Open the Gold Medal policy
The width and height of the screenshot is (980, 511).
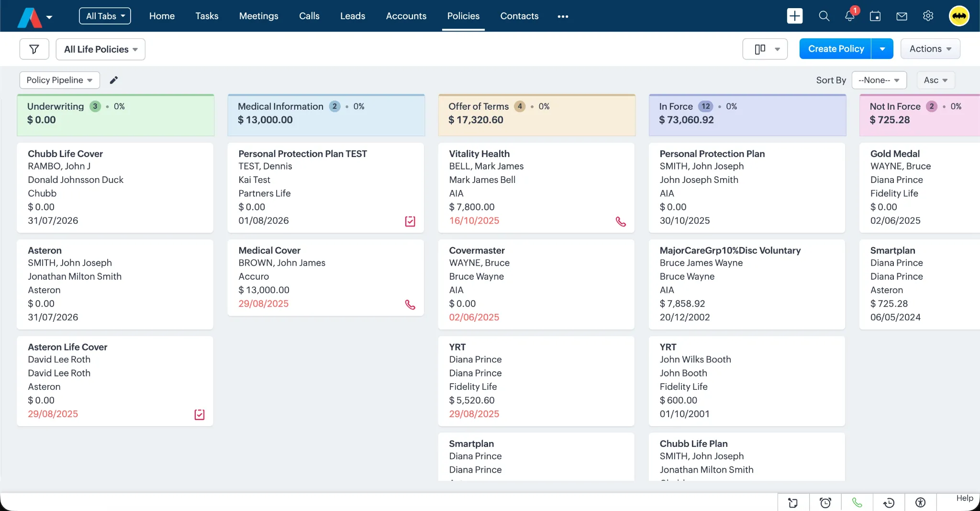coord(895,154)
